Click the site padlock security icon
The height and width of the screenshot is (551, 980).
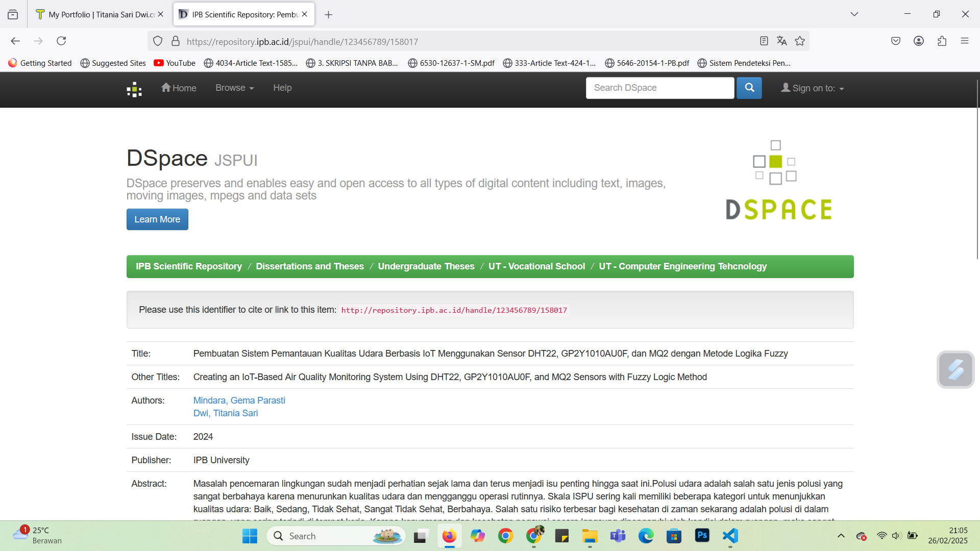[176, 41]
